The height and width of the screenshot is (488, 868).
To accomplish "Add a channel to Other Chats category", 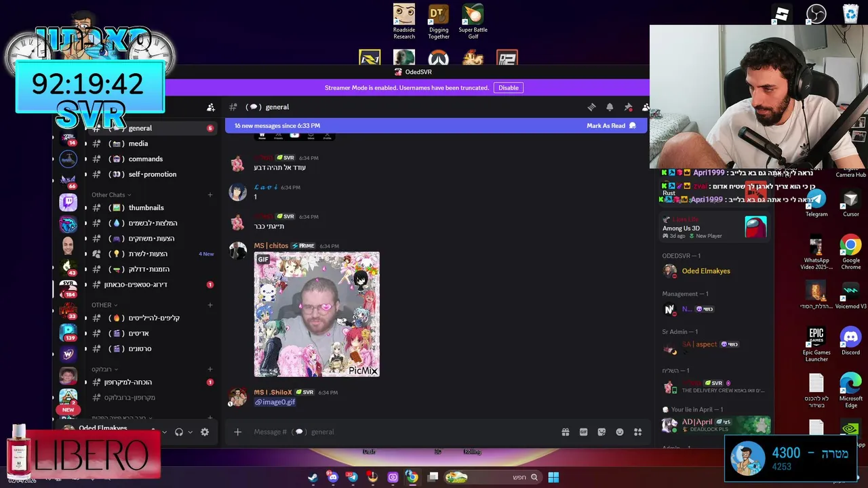I will 210,195.
